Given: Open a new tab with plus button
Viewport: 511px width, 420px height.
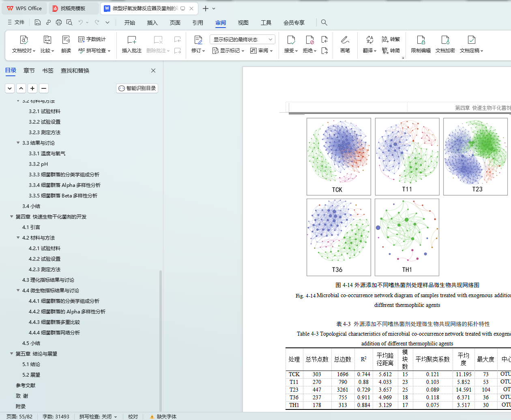Looking at the screenshot, I should pyautogui.click(x=206, y=9).
